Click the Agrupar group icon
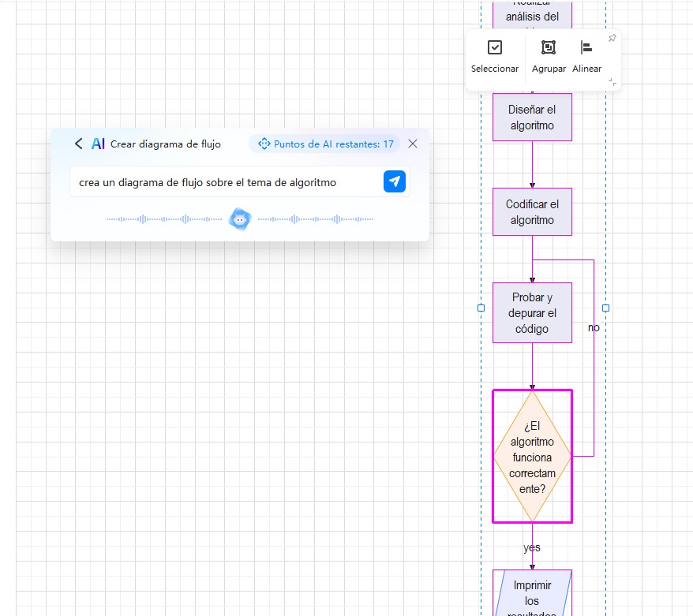 (x=548, y=48)
